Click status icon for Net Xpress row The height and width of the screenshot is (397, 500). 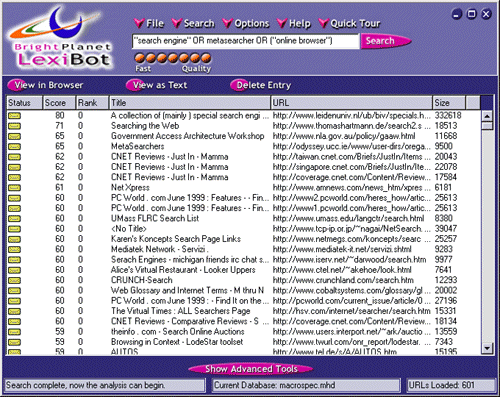tap(14, 188)
